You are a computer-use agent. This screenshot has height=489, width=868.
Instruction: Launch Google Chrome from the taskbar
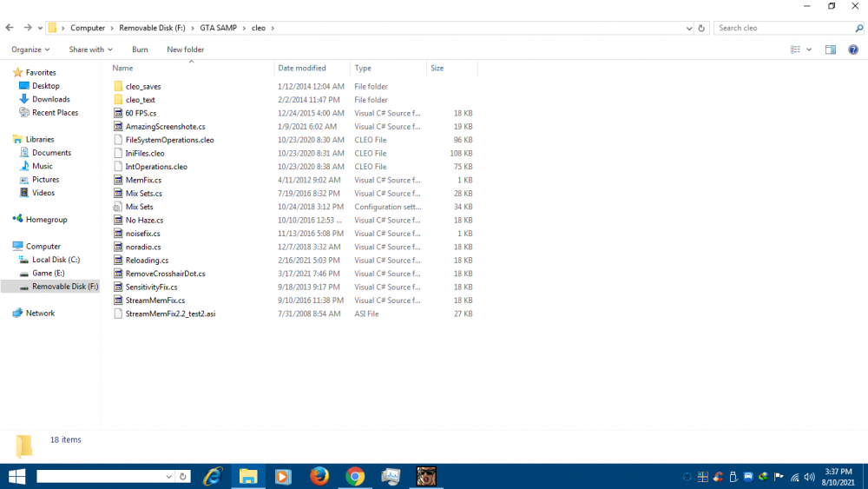tap(355, 476)
